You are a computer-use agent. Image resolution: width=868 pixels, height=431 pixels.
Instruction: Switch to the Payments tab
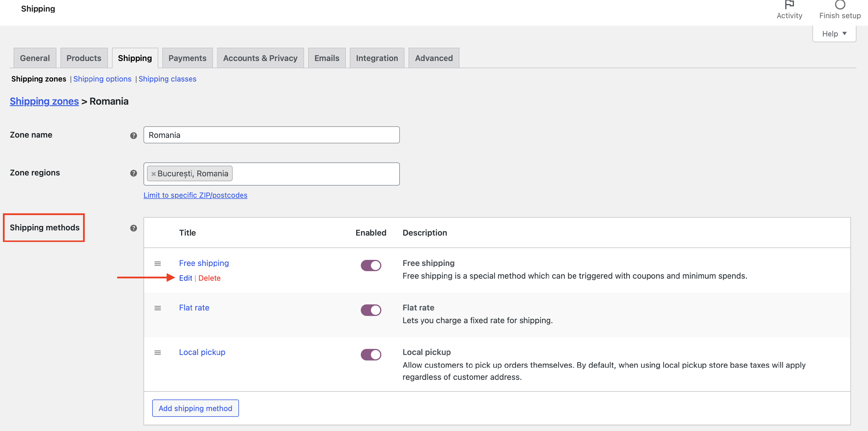tap(187, 58)
